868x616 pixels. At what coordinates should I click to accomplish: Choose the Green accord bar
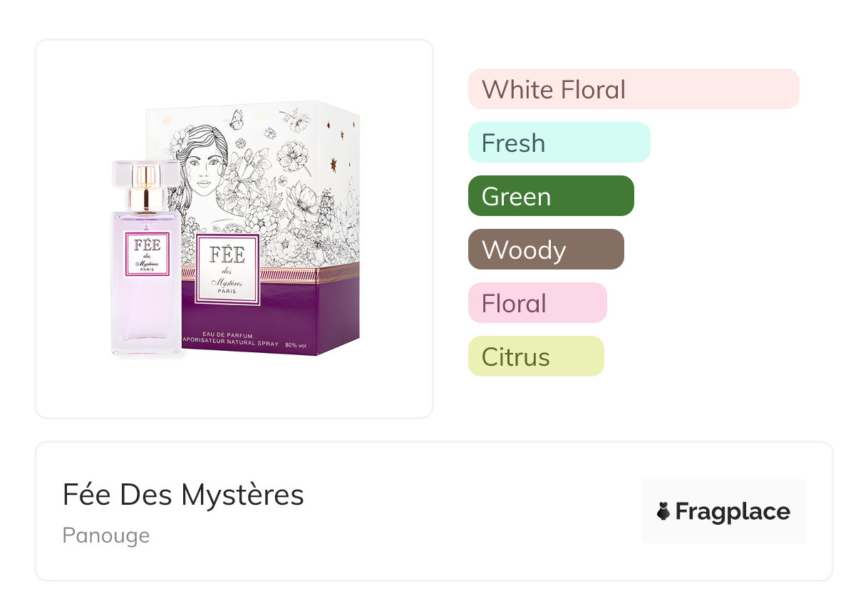(551, 196)
